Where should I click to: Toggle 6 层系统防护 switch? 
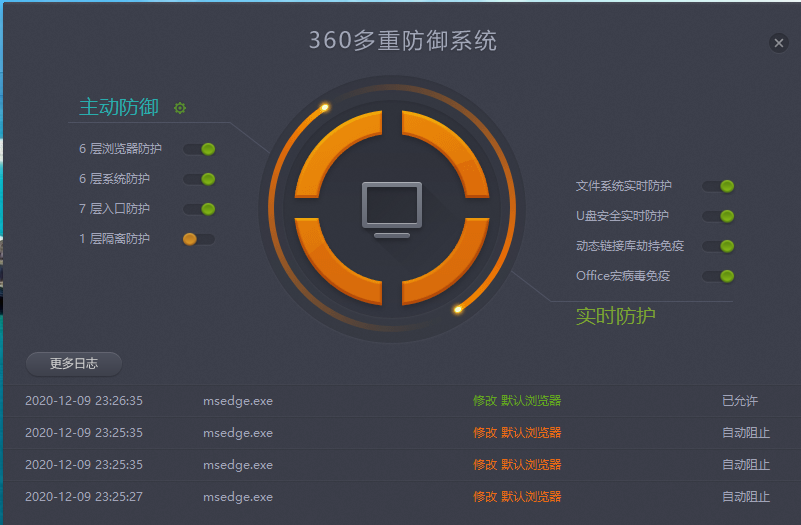point(199,179)
